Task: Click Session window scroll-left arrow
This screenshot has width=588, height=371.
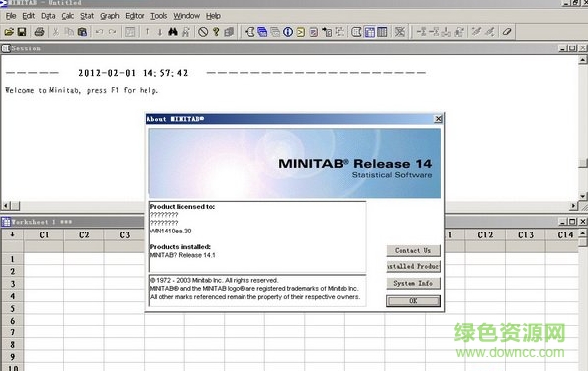Action: point(6,206)
